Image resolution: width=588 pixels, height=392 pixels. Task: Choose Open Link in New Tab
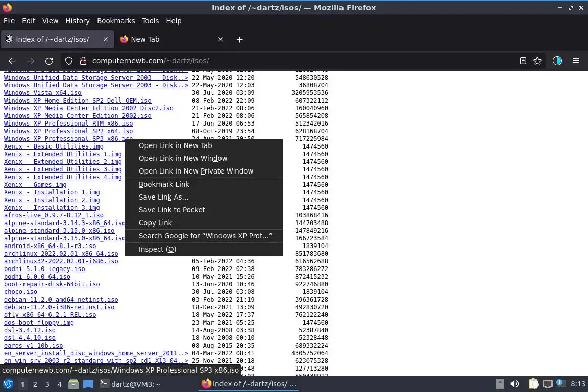[204, 145]
